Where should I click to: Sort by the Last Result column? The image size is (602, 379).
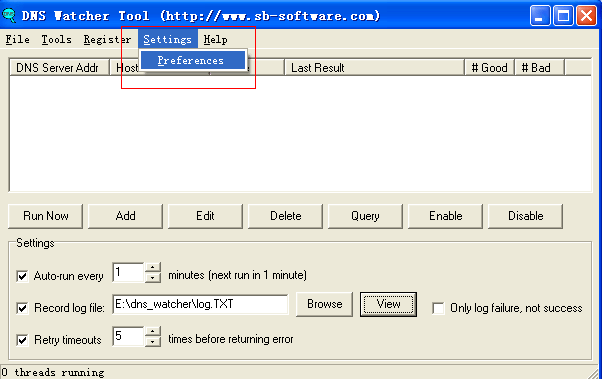(x=375, y=68)
